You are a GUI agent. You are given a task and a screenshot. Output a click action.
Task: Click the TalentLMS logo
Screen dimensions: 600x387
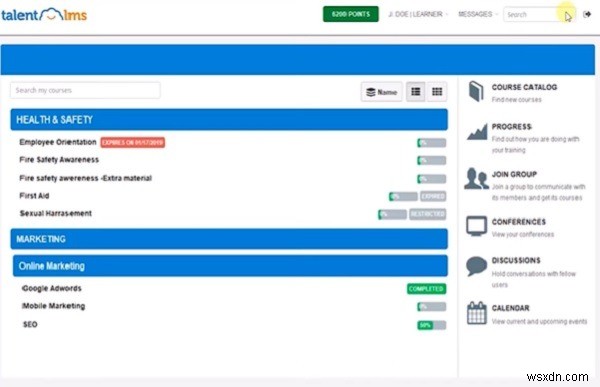click(x=44, y=15)
